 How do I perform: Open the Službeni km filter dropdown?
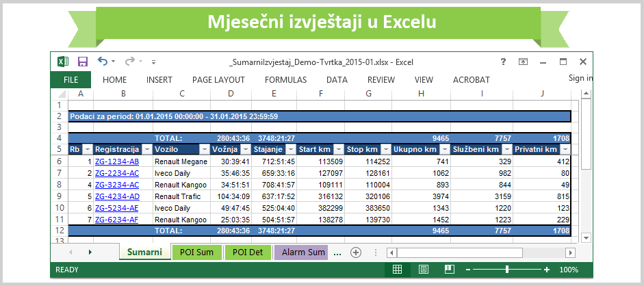pos(507,149)
